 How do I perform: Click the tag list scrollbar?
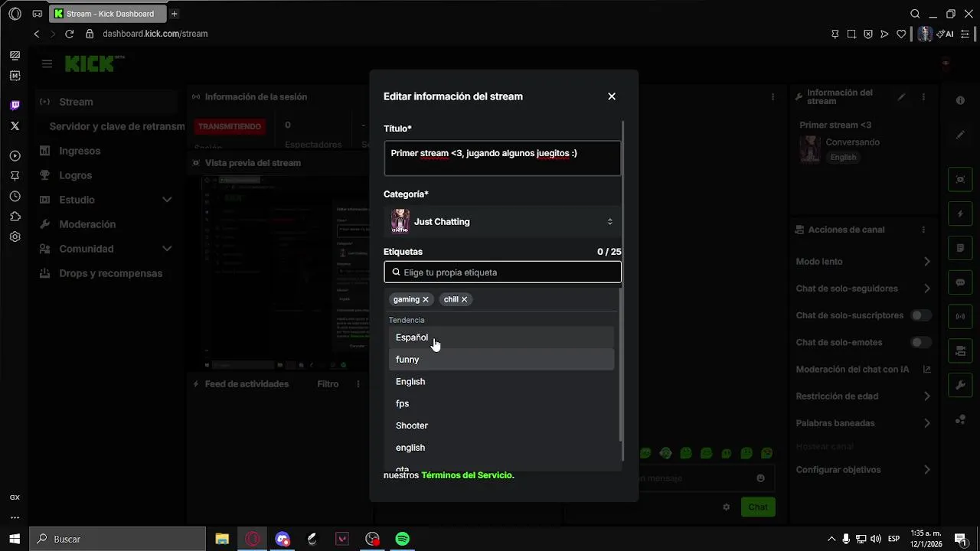[x=621, y=364]
